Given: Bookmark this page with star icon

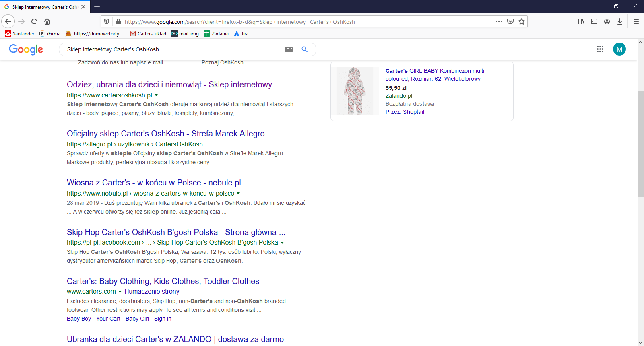Looking at the screenshot, I should (522, 21).
